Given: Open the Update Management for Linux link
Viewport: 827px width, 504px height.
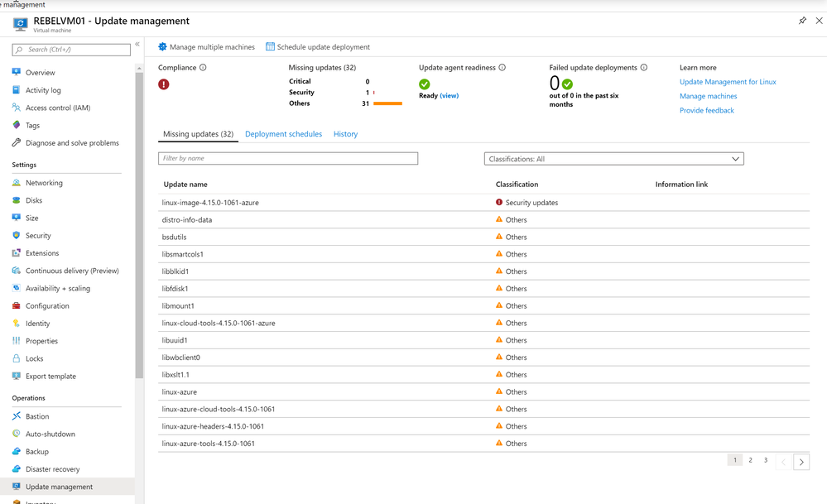Looking at the screenshot, I should (x=728, y=82).
